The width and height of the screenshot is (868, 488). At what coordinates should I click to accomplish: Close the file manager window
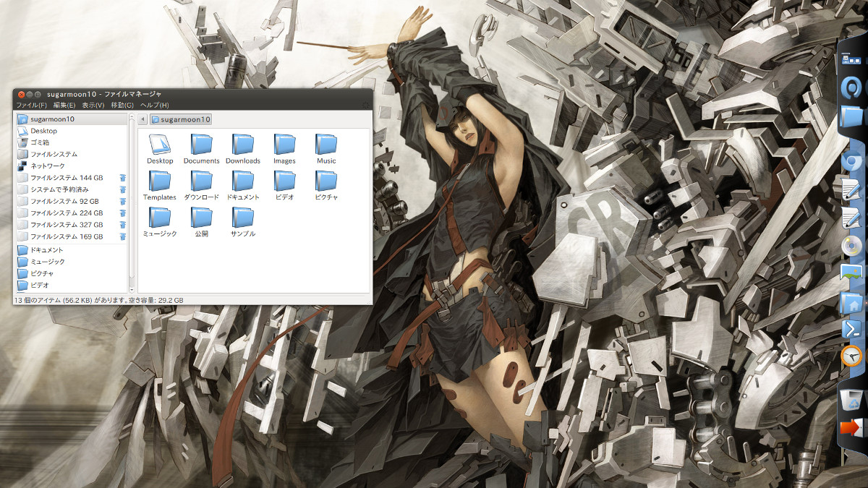pyautogui.click(x=21, y=94)
